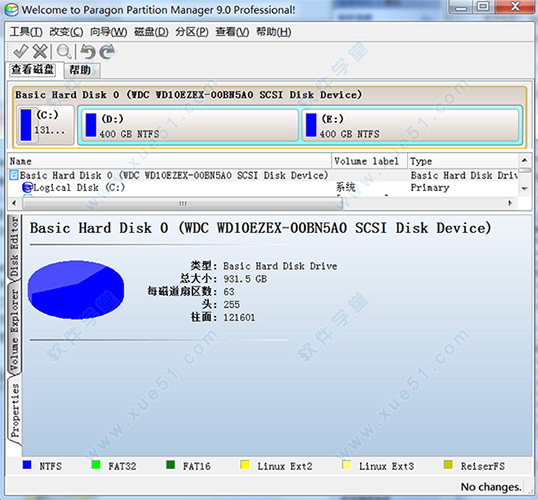Screen dimensions: 538x500
Task: Click the blue disk usage pie chart
Action: (x=76, y=289)
